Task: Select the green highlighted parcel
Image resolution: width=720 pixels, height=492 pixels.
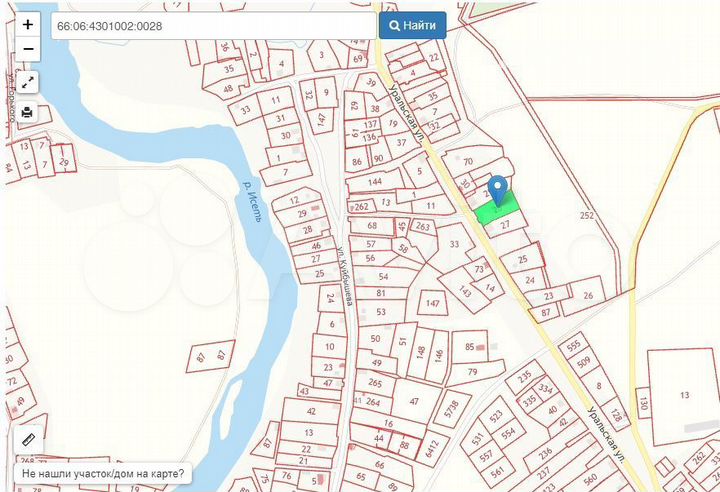Action: pos(497,211)
